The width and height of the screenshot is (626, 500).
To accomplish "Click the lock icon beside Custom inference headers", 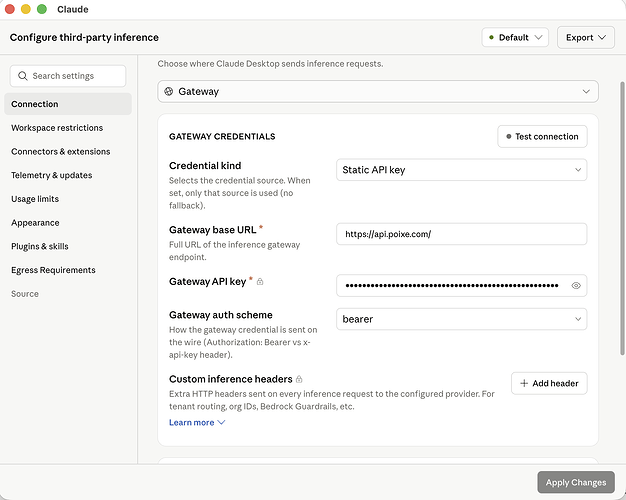I will pyautogui.click(x=299, y=379).
